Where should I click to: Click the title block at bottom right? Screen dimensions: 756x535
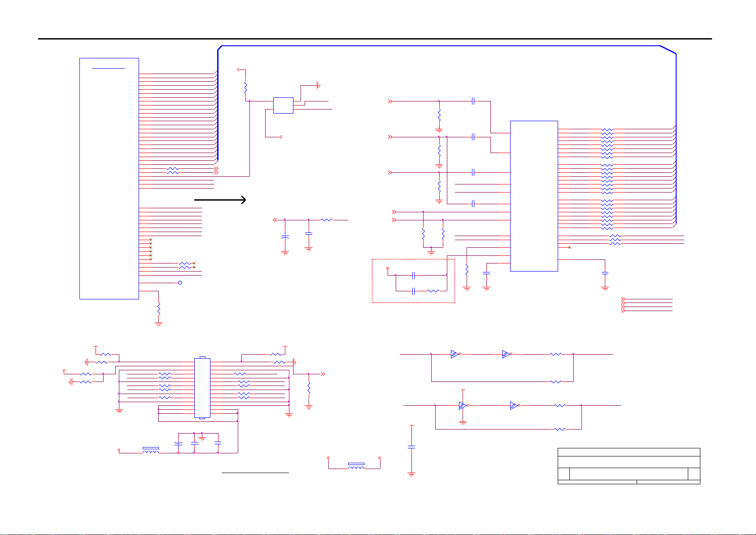[x=629, y=466]
